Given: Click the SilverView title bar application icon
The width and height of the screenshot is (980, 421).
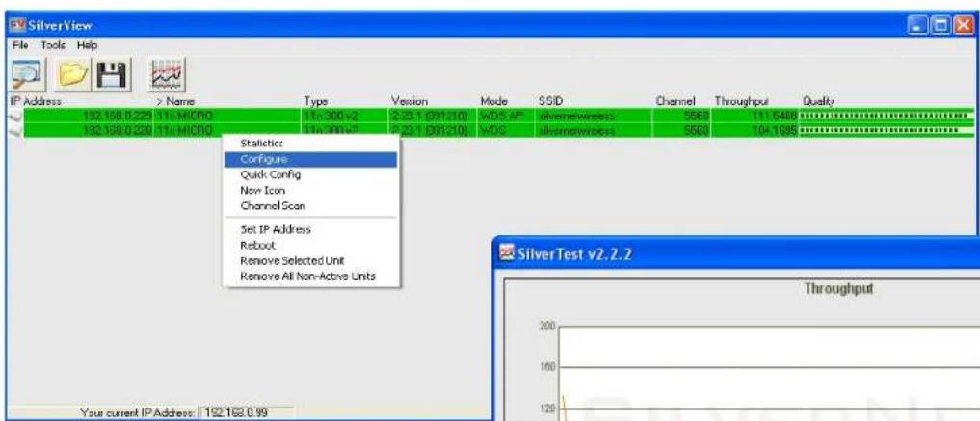Looking at the screenshot, I should (x=17, y=26).
